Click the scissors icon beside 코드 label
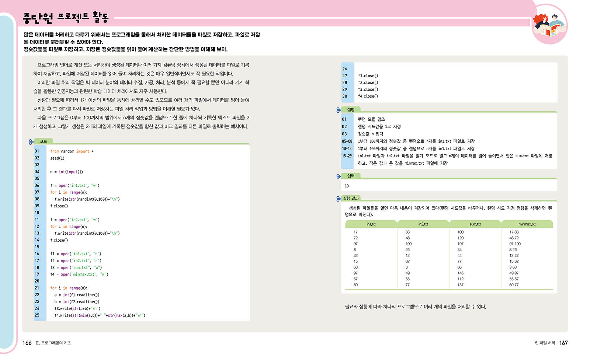This screenshot has width=590, height=364. [31, 142]
